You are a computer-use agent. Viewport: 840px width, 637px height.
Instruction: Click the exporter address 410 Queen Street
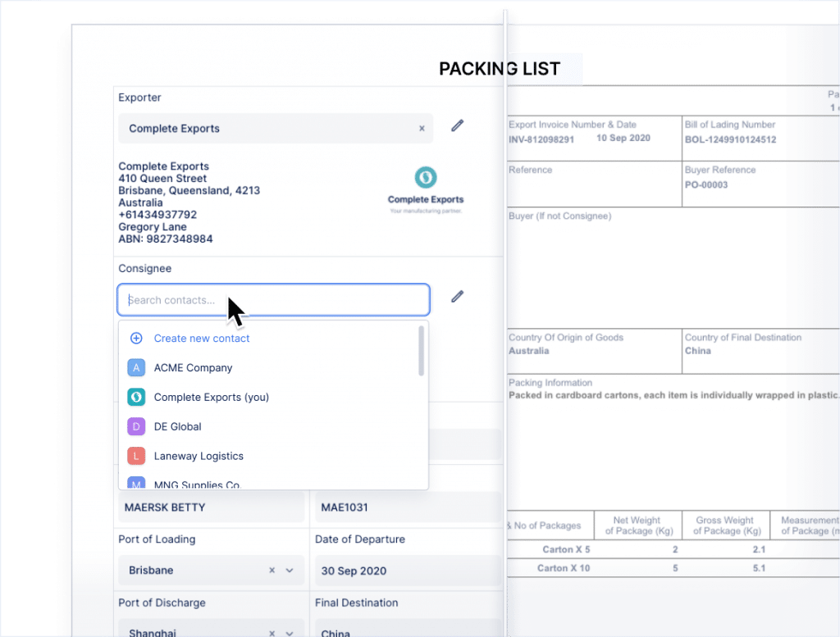click(x=162, y=179)
